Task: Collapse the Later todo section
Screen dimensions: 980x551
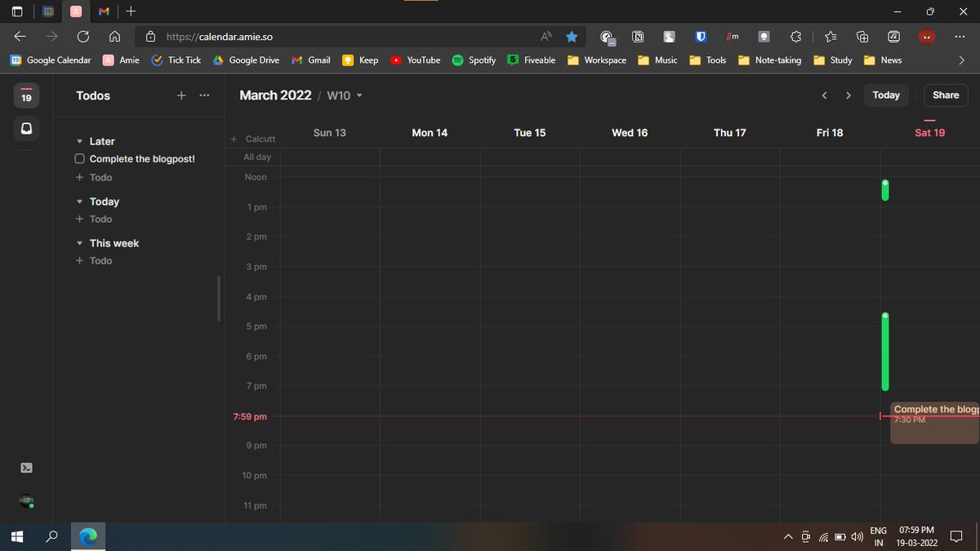Action: pos(79,141)
